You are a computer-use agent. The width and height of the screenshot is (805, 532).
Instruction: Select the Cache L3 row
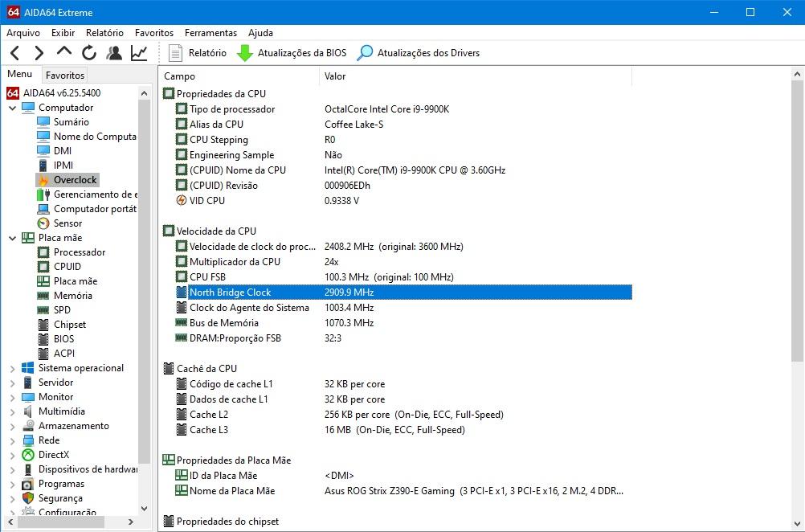tap(403, 430)
